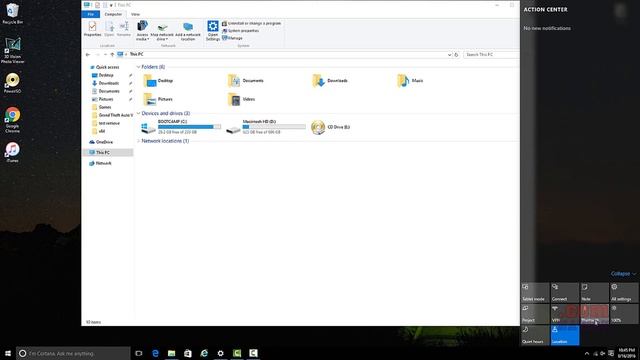Image resolution: width=640 pixels, height=360 pixels.
Task: Open Games folder in the navigation pane
Action: click(x=104, y=107)
